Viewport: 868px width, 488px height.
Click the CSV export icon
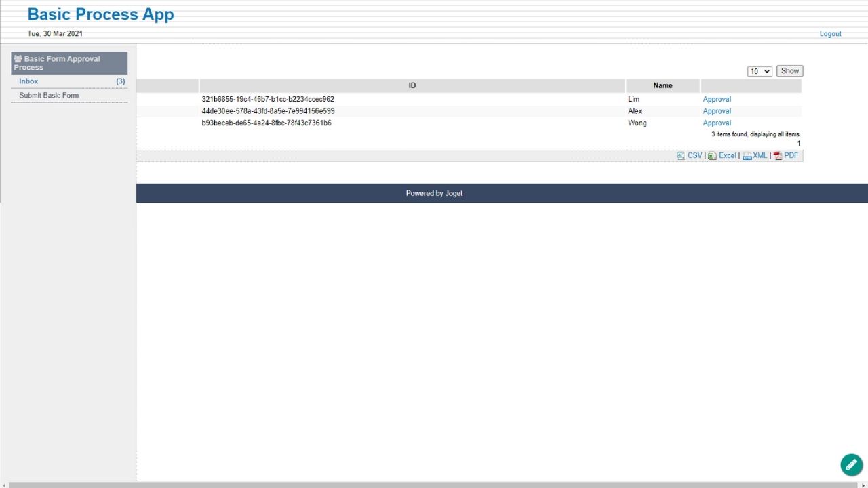click(x=681, y=156)
